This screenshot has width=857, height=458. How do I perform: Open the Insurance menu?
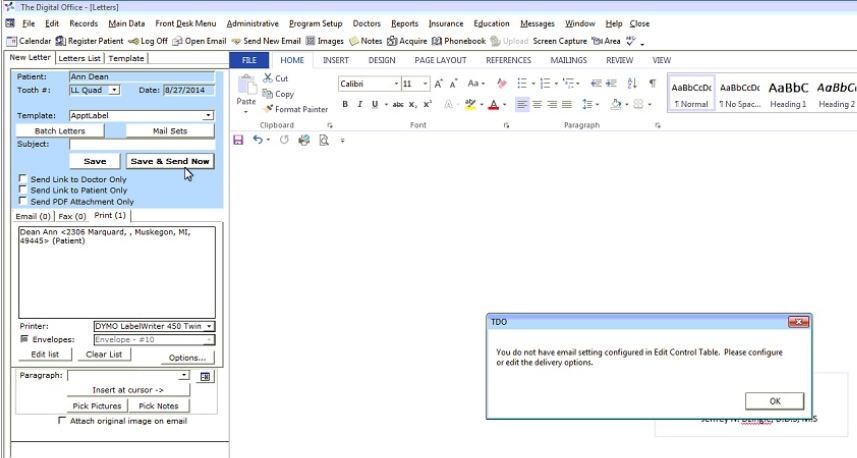[445, 23]
